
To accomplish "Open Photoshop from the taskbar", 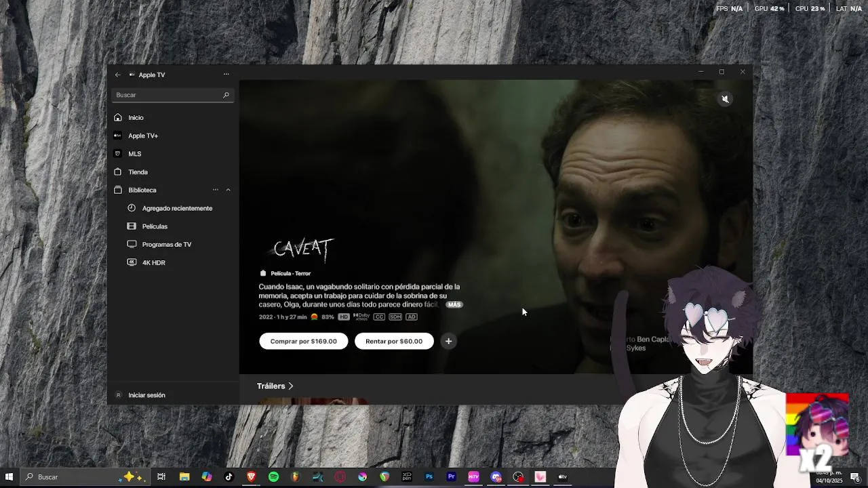I will coord(429,477).
